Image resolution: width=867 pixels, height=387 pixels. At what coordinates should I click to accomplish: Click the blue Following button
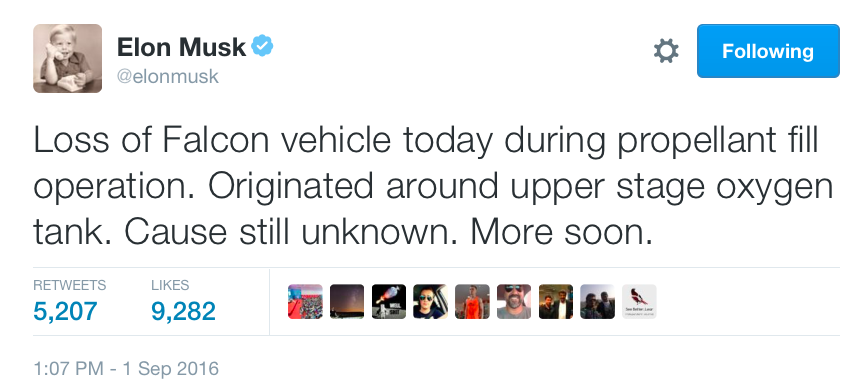coord(768,51)
